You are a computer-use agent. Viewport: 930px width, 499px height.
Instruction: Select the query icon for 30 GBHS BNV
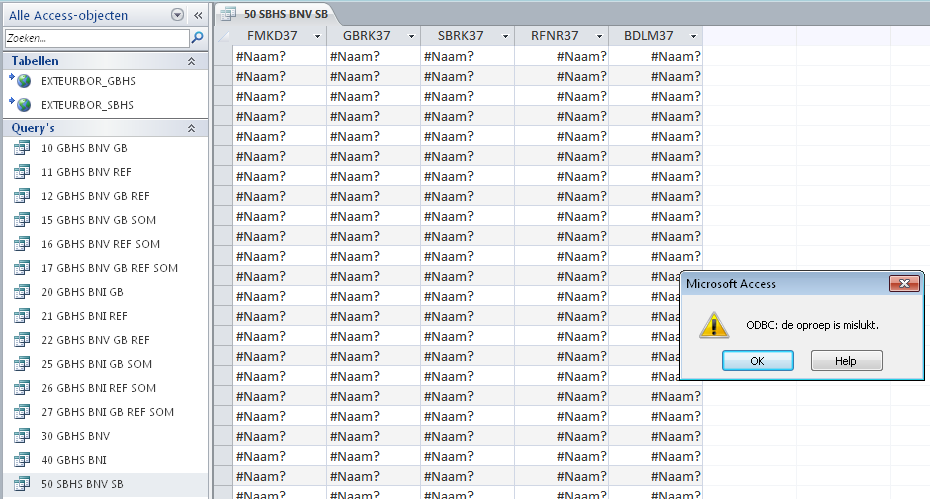coord(22,436)
